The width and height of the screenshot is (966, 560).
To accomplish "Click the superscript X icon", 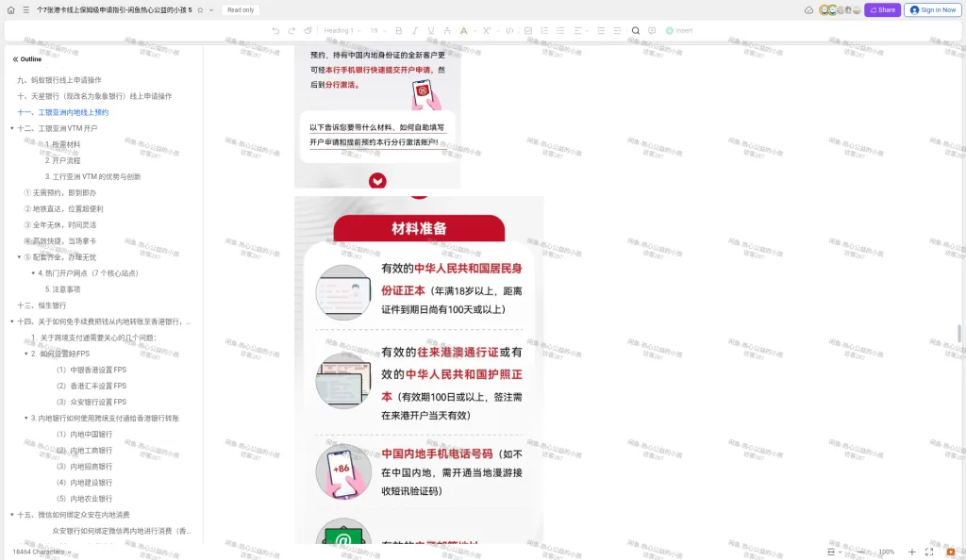I will click(x=487, y=30).
